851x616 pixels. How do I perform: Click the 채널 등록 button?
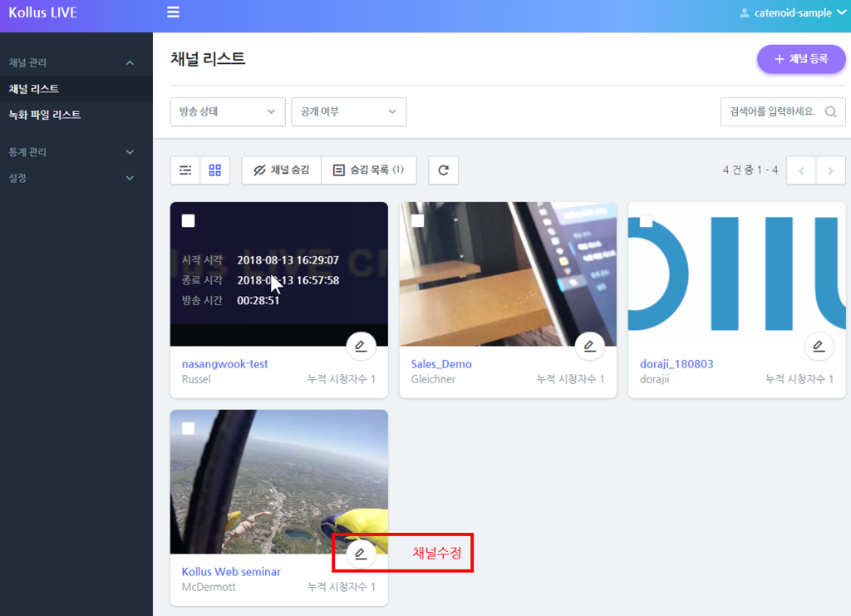pos(800,59)
